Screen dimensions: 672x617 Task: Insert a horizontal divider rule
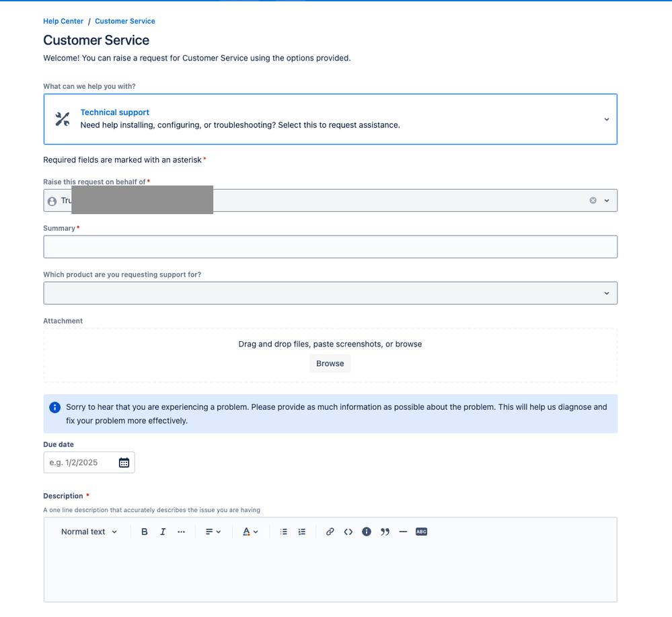coord(403,532)
